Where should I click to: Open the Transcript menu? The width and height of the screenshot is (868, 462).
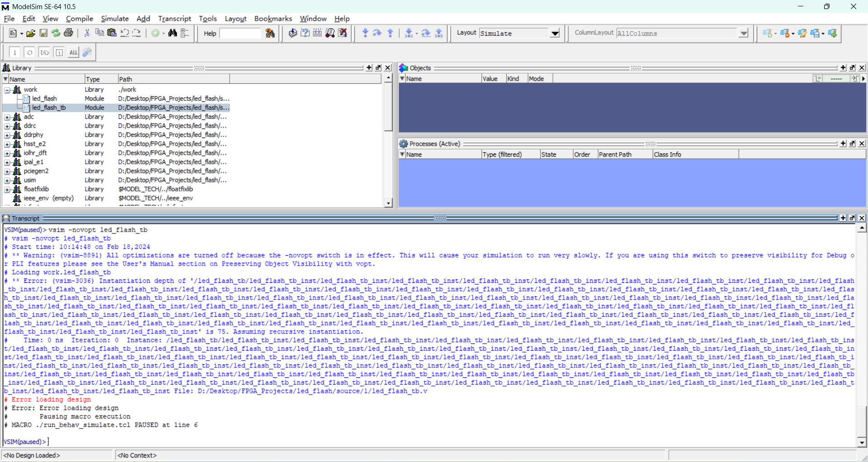tap(175, 19)
